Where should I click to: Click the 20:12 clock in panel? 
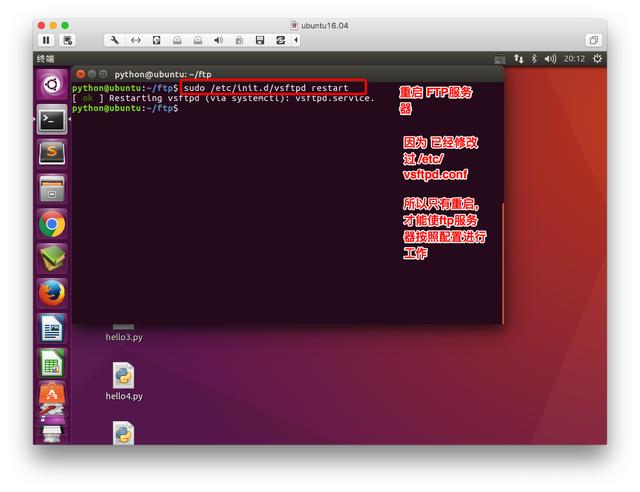tap(574, 59)
